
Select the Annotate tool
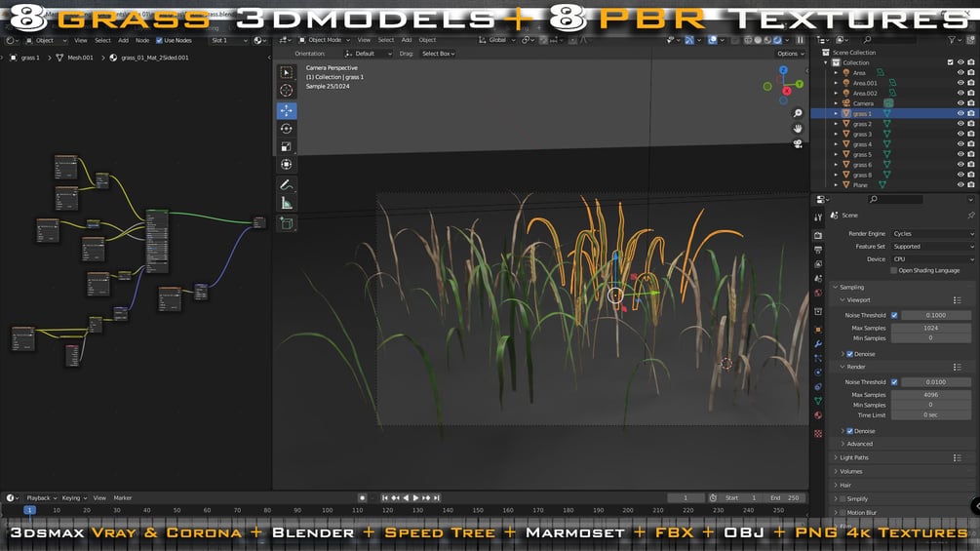tap(287, 185)
